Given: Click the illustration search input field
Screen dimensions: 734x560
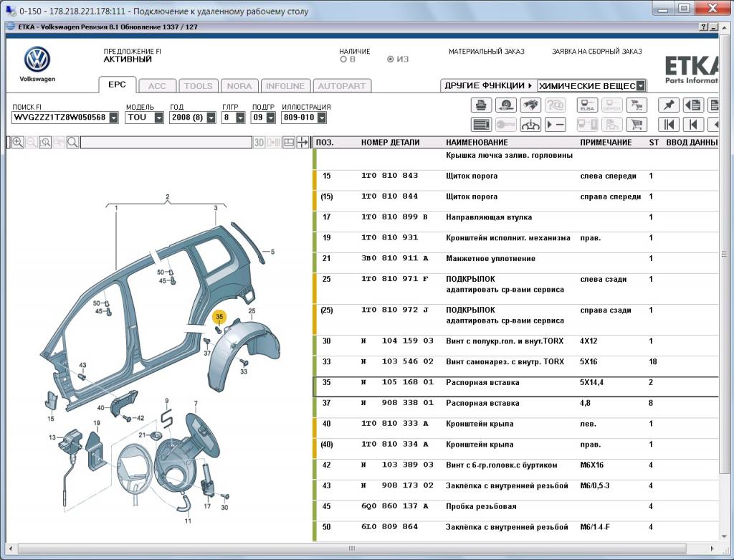Looking at the screenshot, I should 166,143.
